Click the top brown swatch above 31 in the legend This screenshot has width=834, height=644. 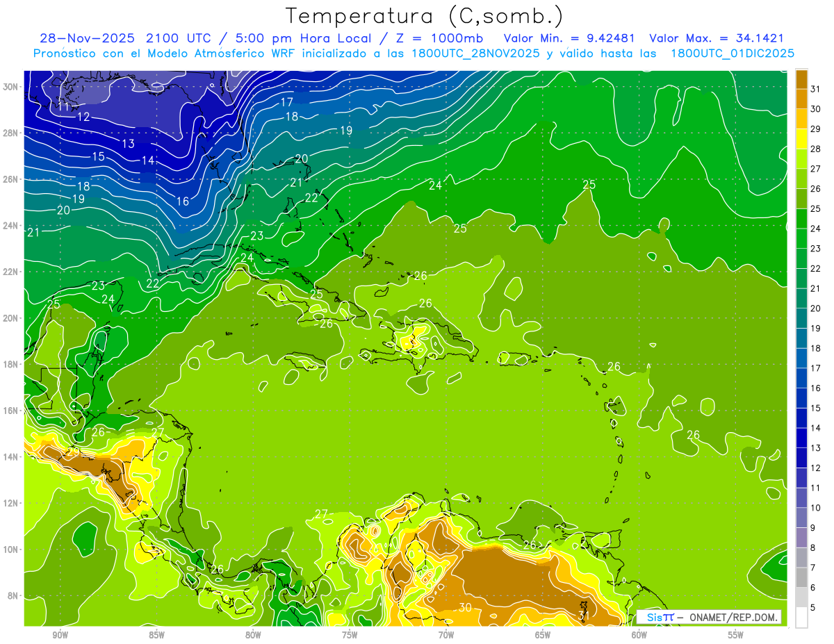point(801,79)
